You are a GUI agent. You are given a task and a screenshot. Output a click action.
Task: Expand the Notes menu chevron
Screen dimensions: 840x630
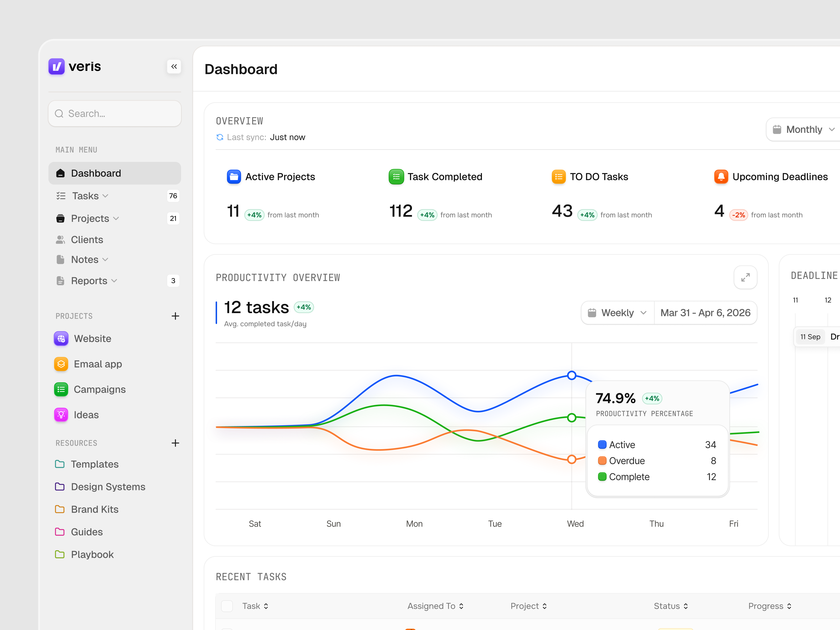[x=105, y=259]
